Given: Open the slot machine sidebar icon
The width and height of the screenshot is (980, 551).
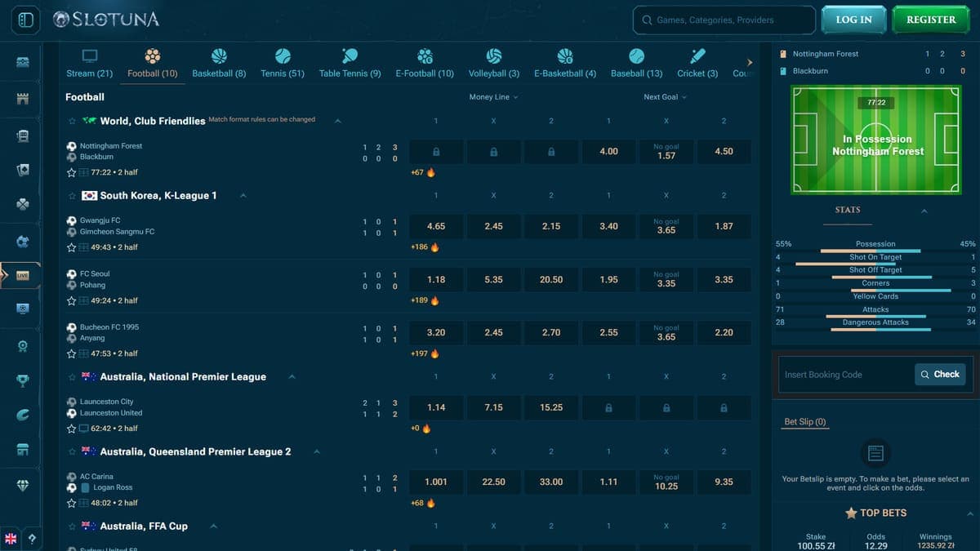Looking at the screenshot, I should (23, 135).
